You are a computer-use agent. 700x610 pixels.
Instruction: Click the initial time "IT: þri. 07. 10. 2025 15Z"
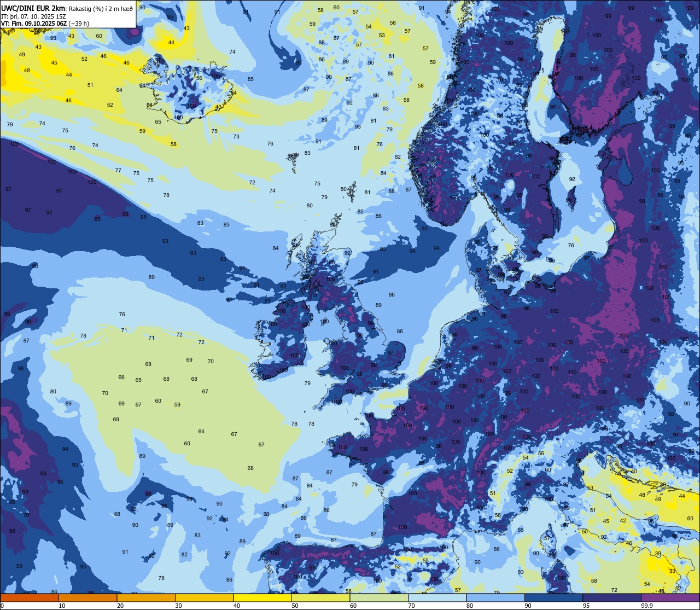34,16
